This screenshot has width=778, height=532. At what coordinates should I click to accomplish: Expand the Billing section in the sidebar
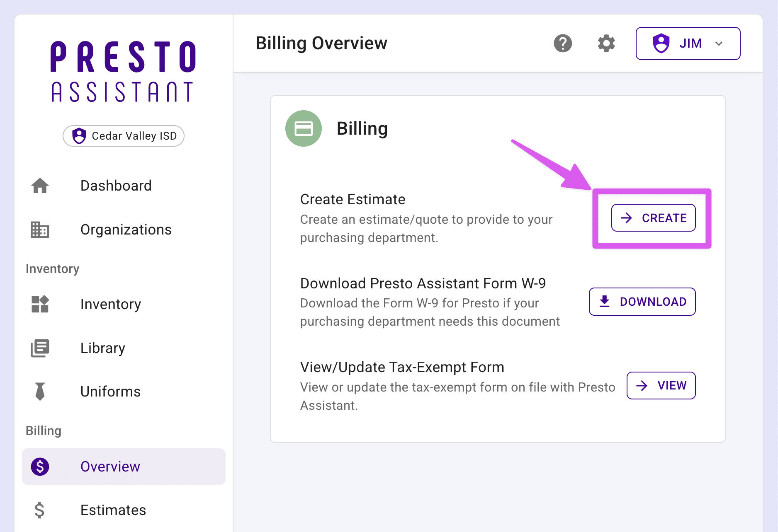pyautogui.click(x=44, y=430)
